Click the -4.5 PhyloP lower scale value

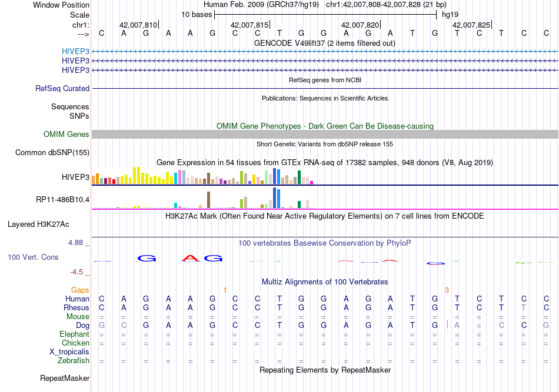click(76, 272)
